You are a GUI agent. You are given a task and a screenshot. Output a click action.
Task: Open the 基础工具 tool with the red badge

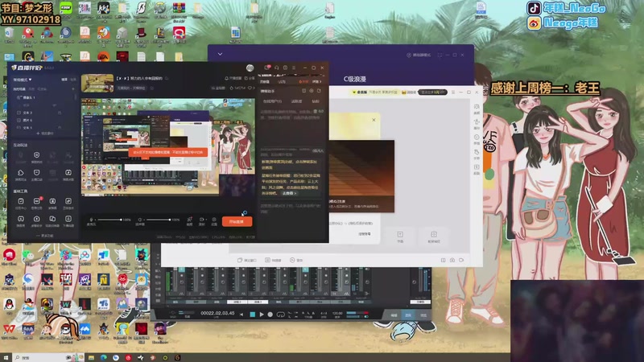(x=36, y=201)
